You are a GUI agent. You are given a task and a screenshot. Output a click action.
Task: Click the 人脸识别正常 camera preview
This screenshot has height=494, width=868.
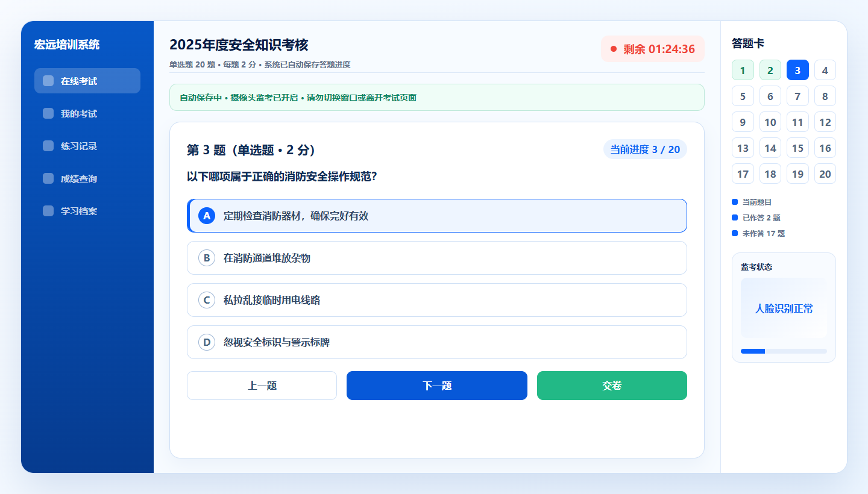click(784, 308)
